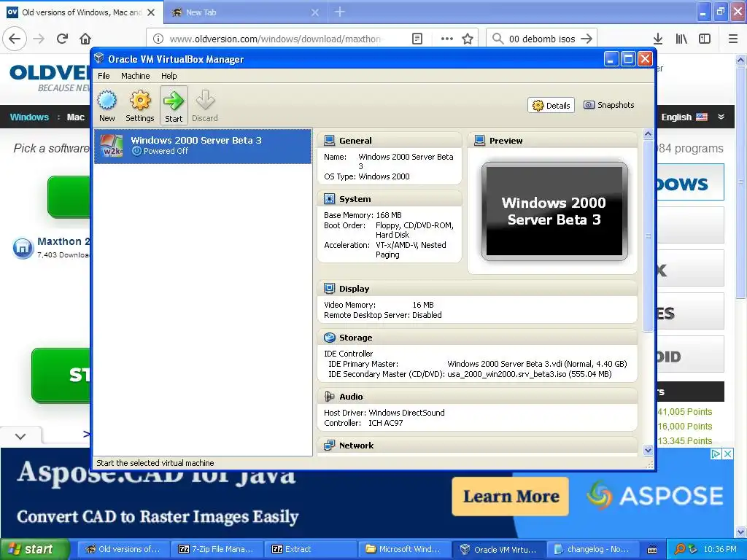Screen dimensions: 747x560
Task: Click the Firefox page scrollbar up arrow
Action: (741, 60)
